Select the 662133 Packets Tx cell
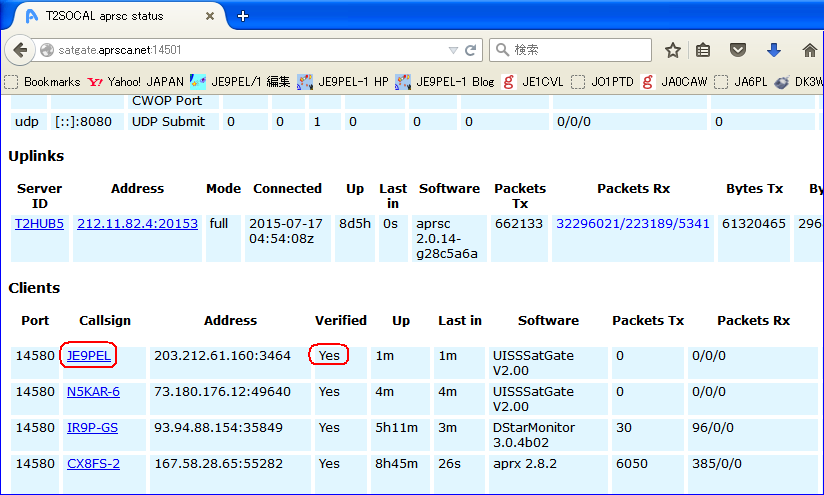The width and height of the screenshot is (824, 495). click(x=519, y=238)
